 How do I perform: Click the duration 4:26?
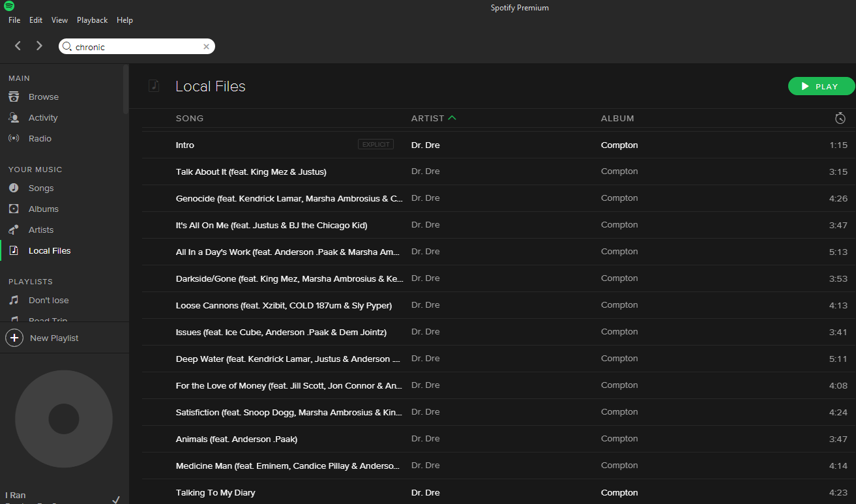838,199
